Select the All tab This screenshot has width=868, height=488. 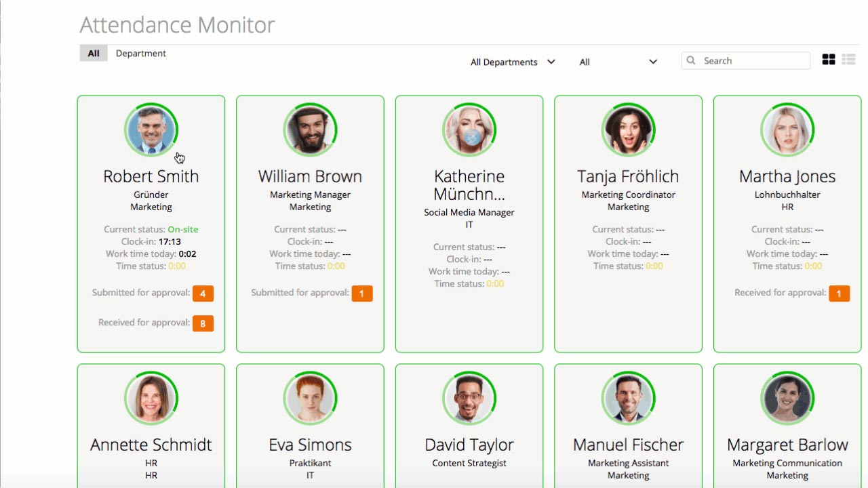click(94, 54)
